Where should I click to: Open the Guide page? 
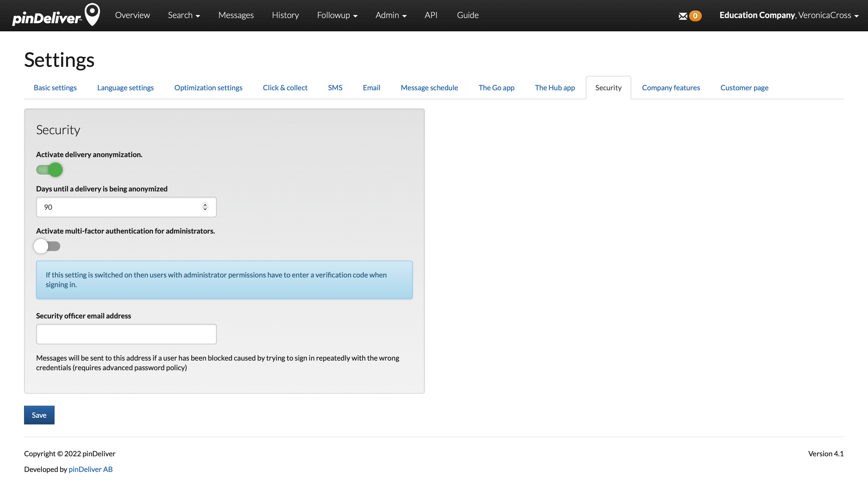point(468,15)
